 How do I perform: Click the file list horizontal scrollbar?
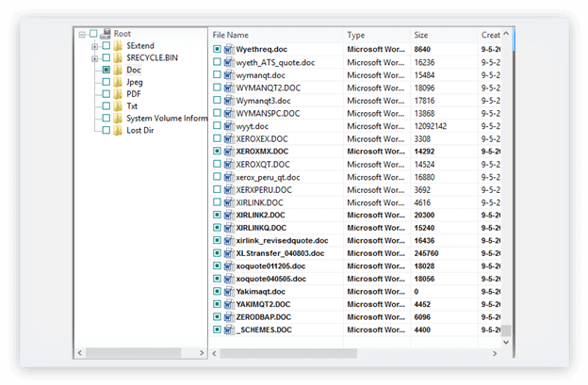tap(358, 353)
